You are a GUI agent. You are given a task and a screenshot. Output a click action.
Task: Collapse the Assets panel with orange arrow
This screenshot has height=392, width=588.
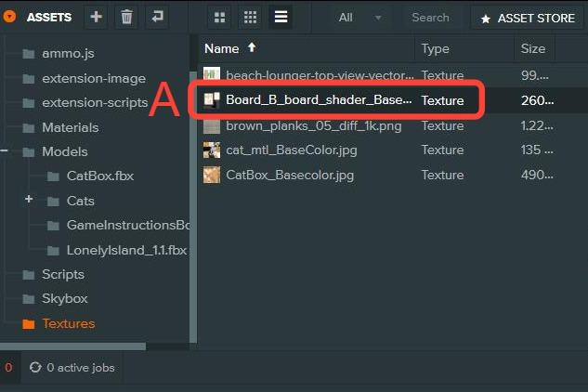(9, 17)
